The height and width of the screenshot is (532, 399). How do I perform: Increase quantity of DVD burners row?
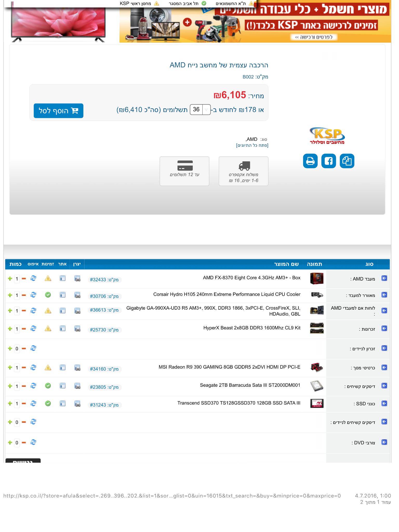click(x=10, y=442)
